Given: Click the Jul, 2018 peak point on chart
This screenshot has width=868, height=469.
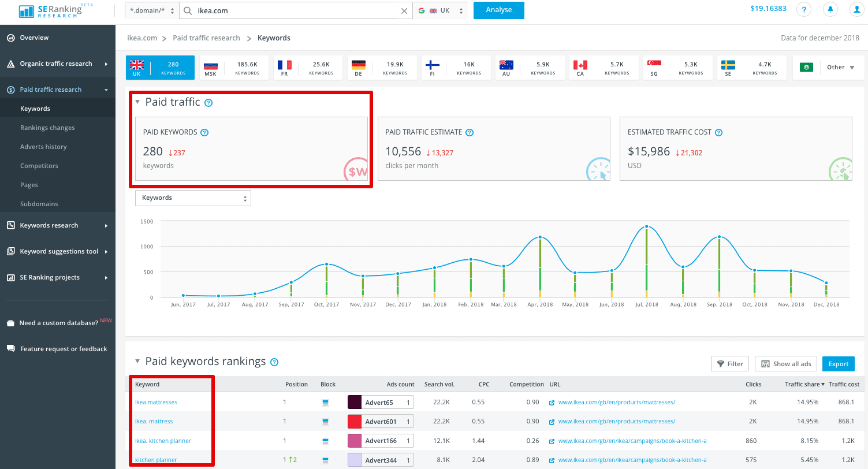Looking at the screenshot, I should (647, 226).
